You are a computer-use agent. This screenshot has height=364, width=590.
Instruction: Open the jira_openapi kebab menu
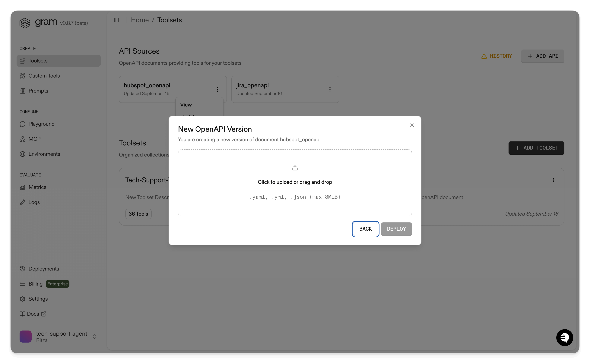[x=330, y=89]
